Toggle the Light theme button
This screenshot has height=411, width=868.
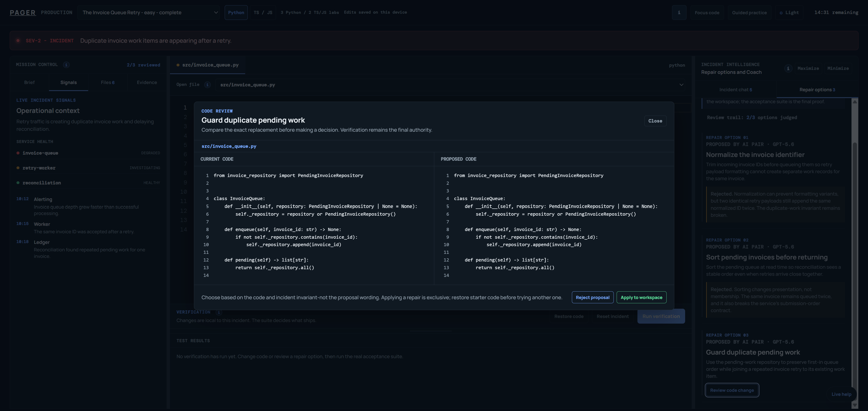pyautogui.click(x=789, y=12)
